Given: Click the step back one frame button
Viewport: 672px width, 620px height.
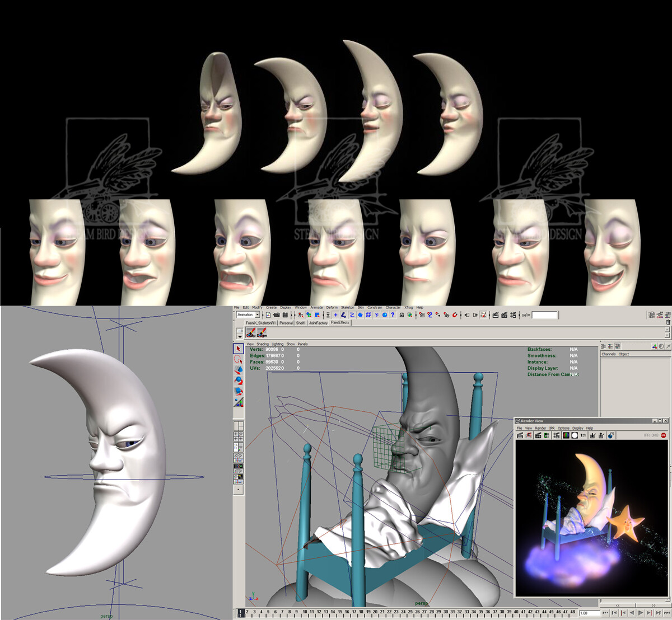Looking at the screenshot, I should pyautogui.click(x=614, y=613).
